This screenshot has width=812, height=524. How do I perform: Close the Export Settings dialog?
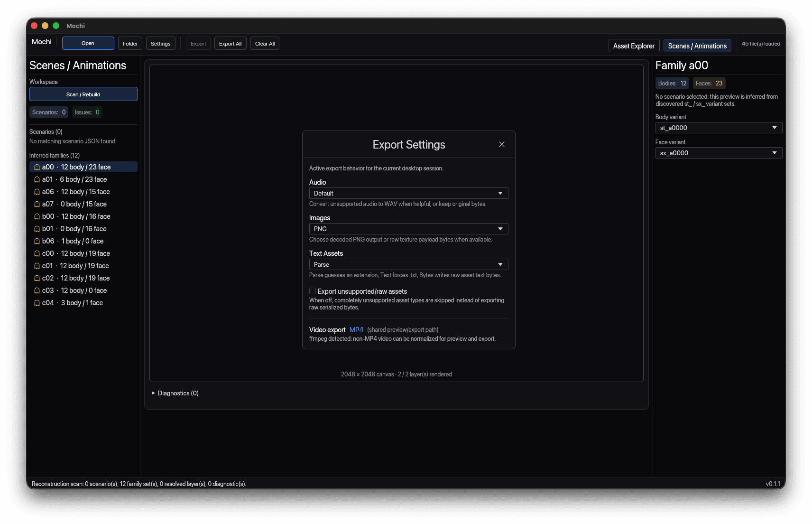(501, 144)
